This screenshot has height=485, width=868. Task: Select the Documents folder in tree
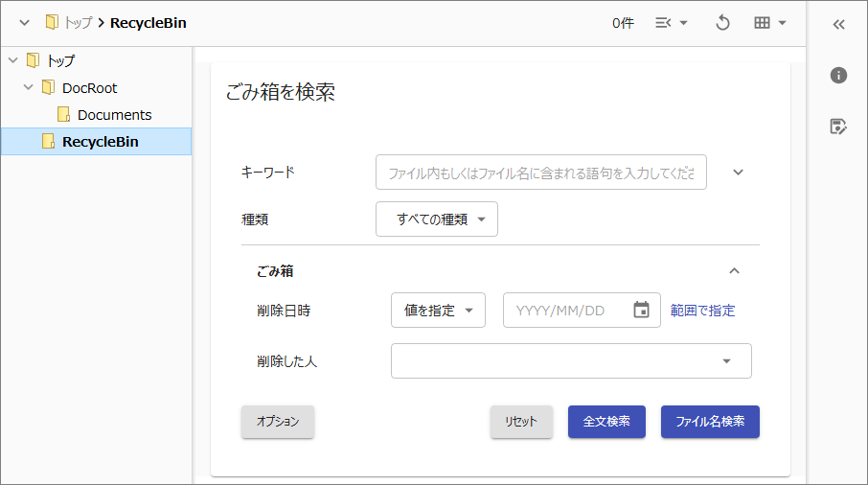pos(114,115)
